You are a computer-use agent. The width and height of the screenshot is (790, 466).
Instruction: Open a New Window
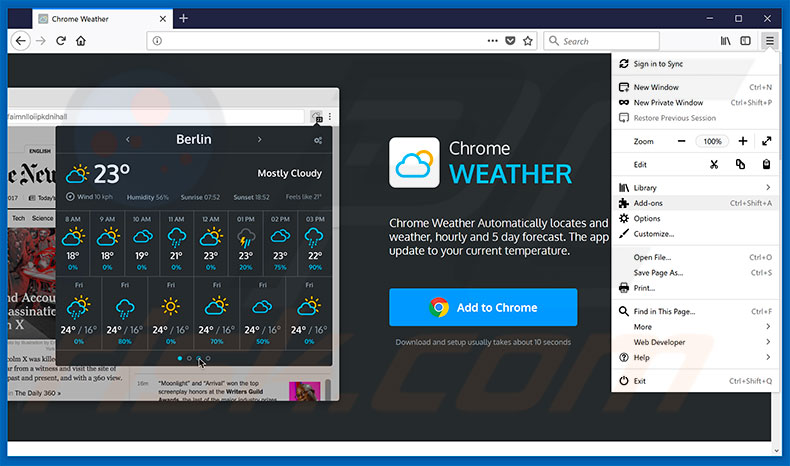[695, 87]
